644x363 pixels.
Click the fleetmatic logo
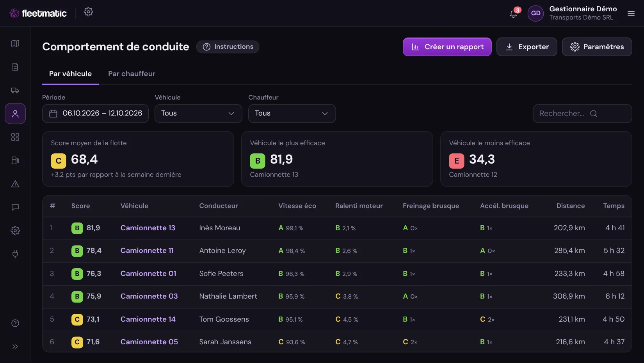pos(38,13)
